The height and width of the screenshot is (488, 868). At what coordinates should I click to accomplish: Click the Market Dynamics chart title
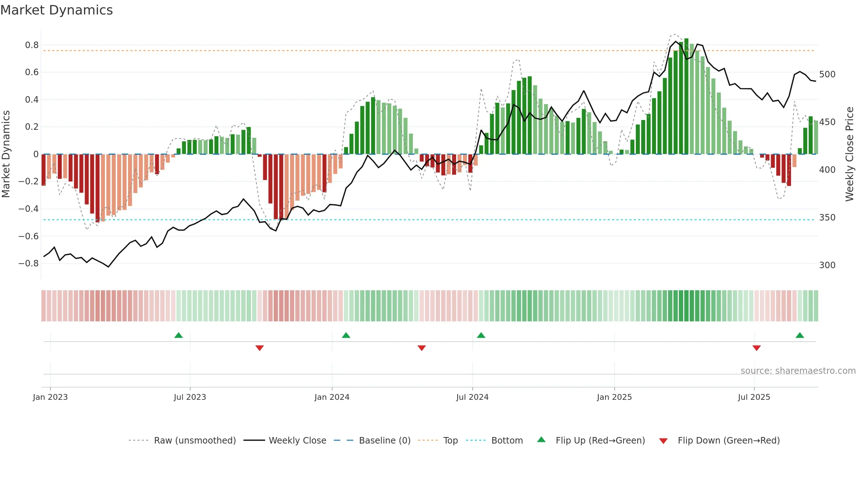[x=57, y=10]
